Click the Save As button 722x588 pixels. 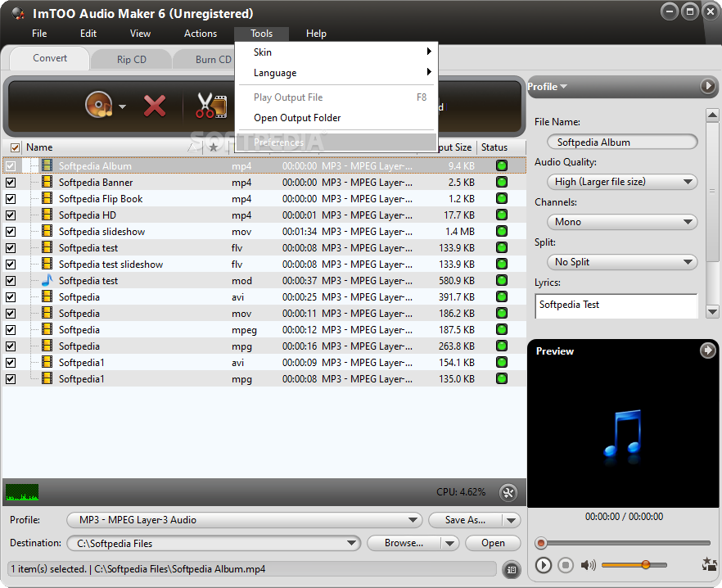click(x=465, y=520)
